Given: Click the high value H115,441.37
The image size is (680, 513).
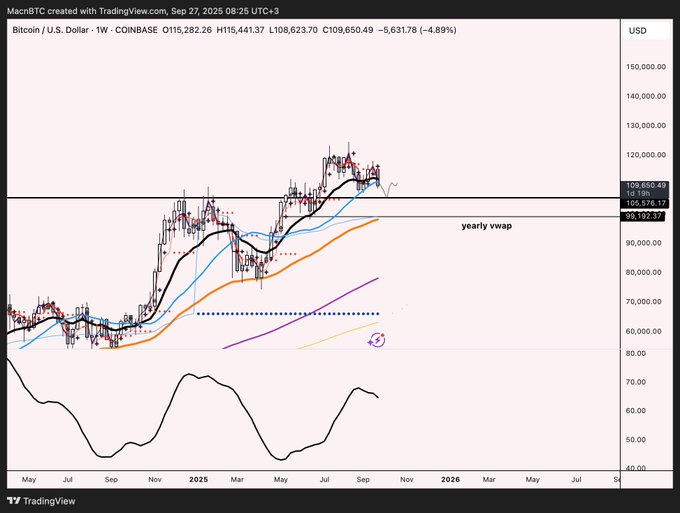Looking at the screenshot, I should [240, 30].
